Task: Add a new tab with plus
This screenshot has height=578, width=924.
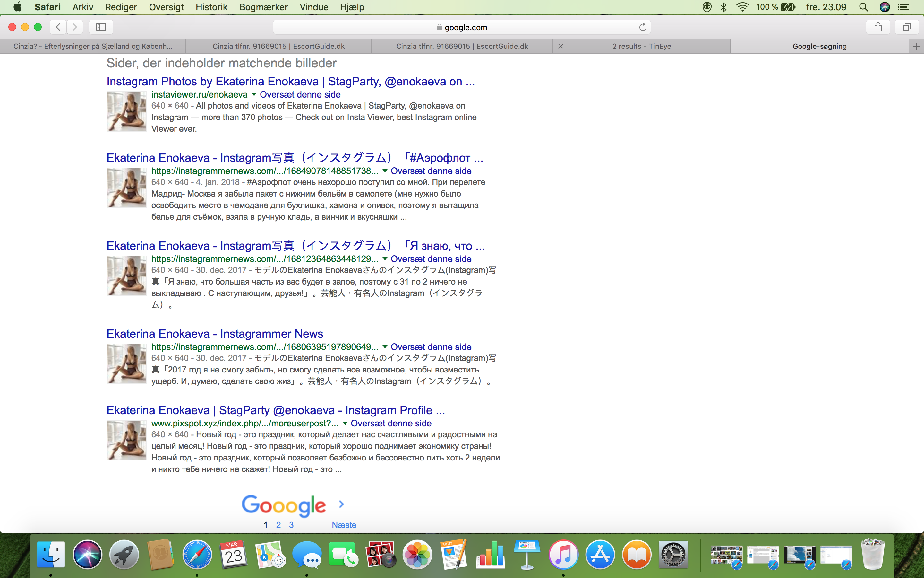Action: [x=916, y=46]
